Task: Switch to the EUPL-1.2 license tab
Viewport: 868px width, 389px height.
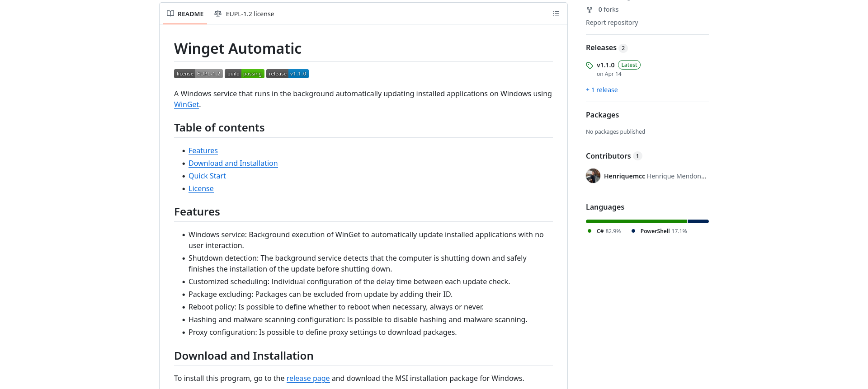Action: [244, 14]
